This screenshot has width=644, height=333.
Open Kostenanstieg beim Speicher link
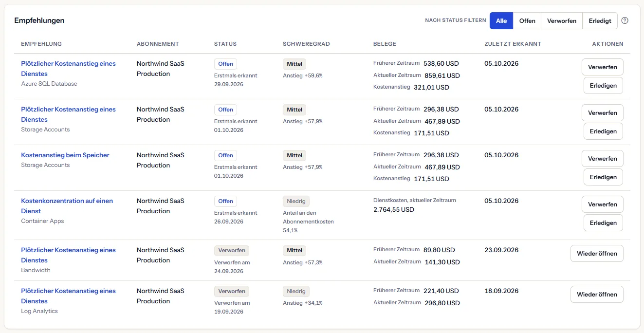tap(65, 155)
